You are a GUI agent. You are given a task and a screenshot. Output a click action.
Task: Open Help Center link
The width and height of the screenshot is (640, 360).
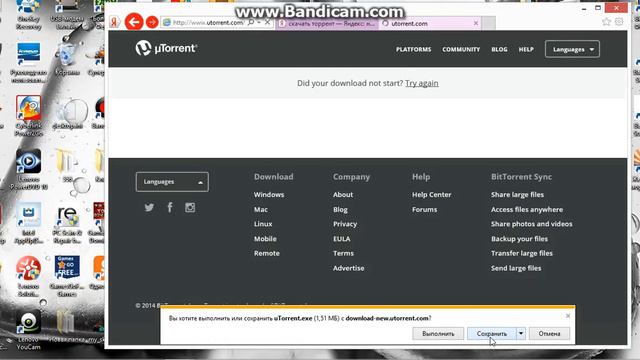pyautogui.click(x=431, y=195)
